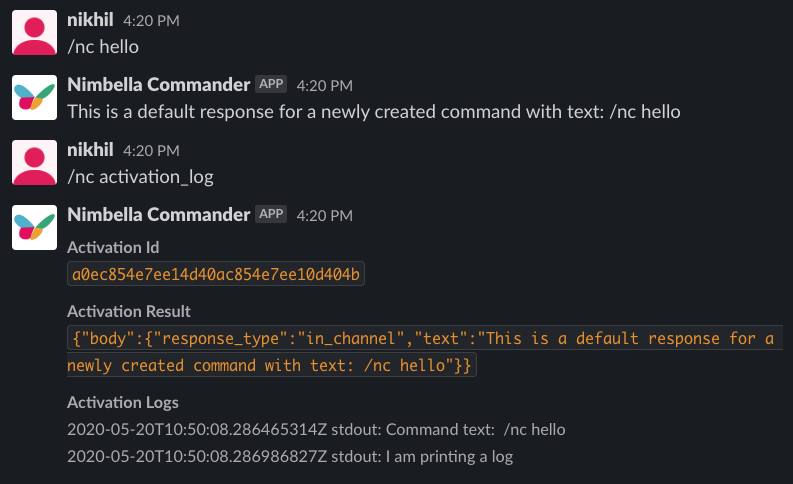Click the timestamp on the /nc activation_log message
The image size is (793, 484).
[151, 151]
